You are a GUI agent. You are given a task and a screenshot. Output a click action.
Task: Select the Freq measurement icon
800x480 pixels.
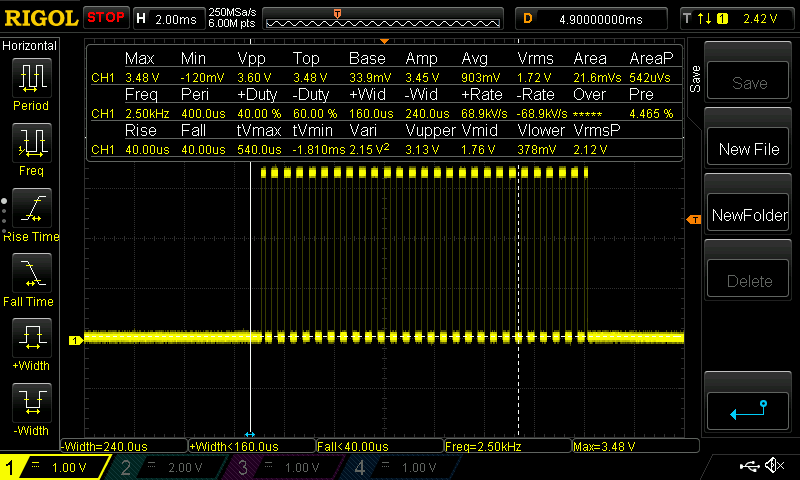(x=32, y=143)
